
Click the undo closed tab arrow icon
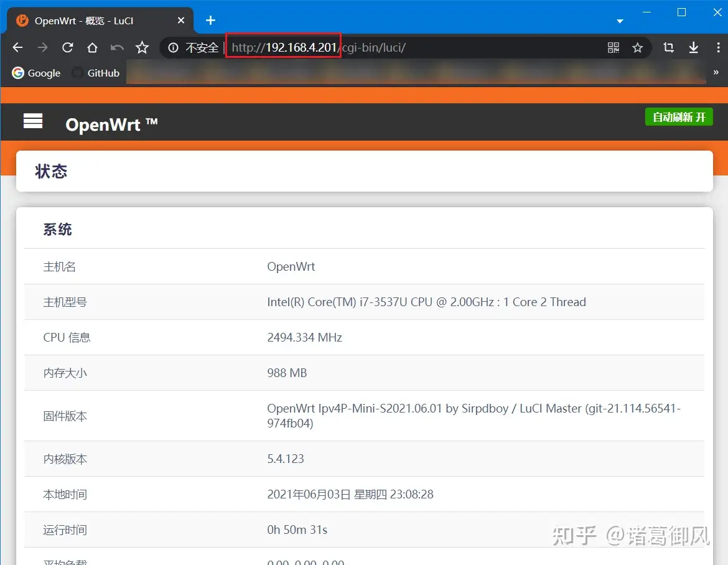coord(117,47)
